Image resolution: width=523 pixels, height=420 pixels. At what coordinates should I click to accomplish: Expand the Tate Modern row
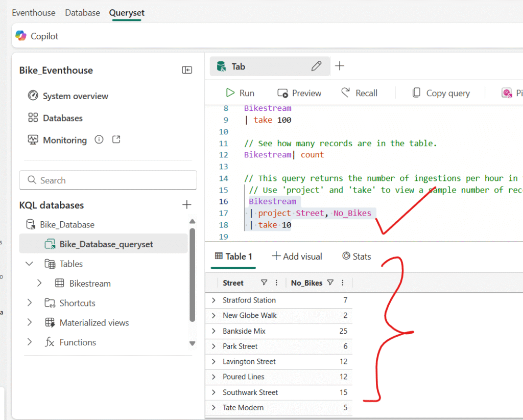(214, 408)
